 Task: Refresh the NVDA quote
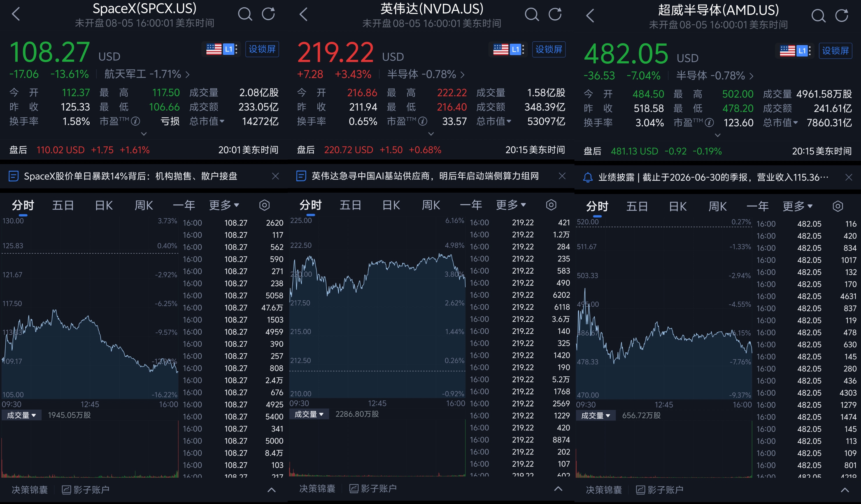(x=555, y=14)
